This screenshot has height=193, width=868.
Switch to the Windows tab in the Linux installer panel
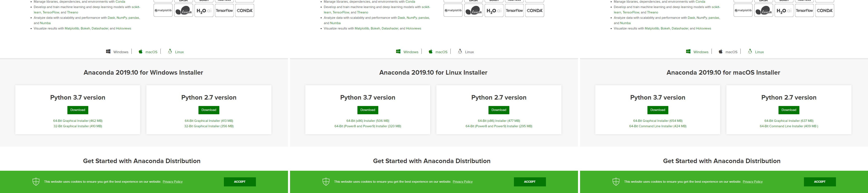411,52
